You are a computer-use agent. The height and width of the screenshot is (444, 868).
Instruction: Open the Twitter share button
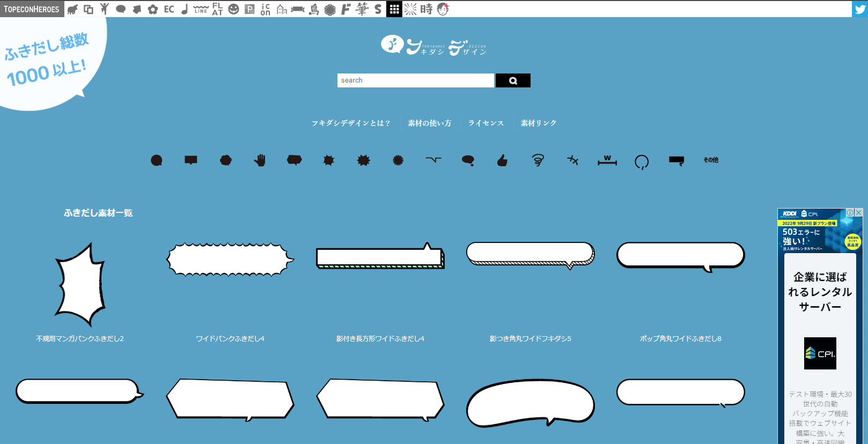[x=860, y=9]
